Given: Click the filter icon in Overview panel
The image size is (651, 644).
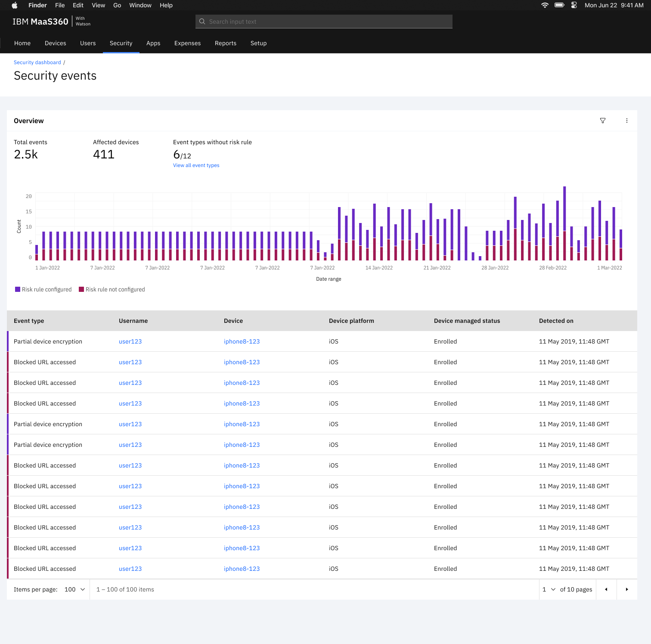Looking at the screenshot, I should point(603,121).
